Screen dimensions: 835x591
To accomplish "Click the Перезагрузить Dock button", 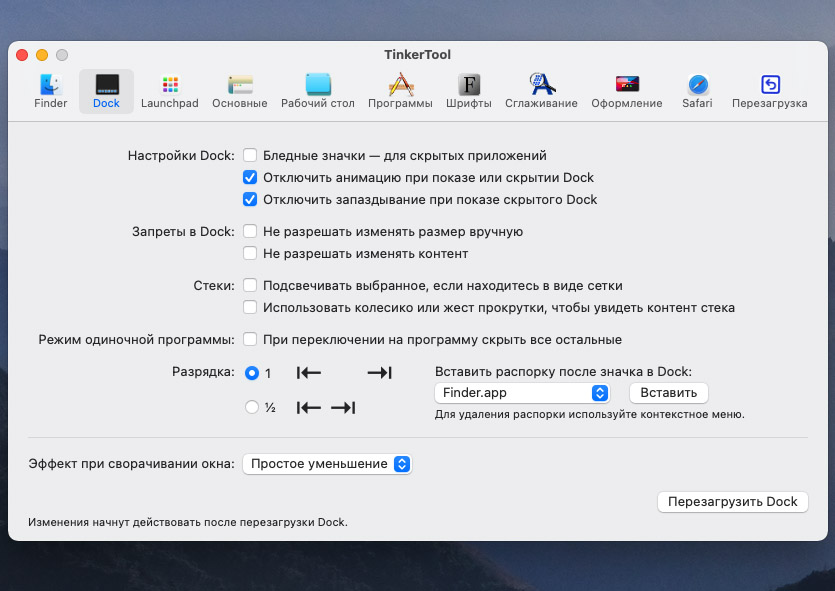I will 732,502.
